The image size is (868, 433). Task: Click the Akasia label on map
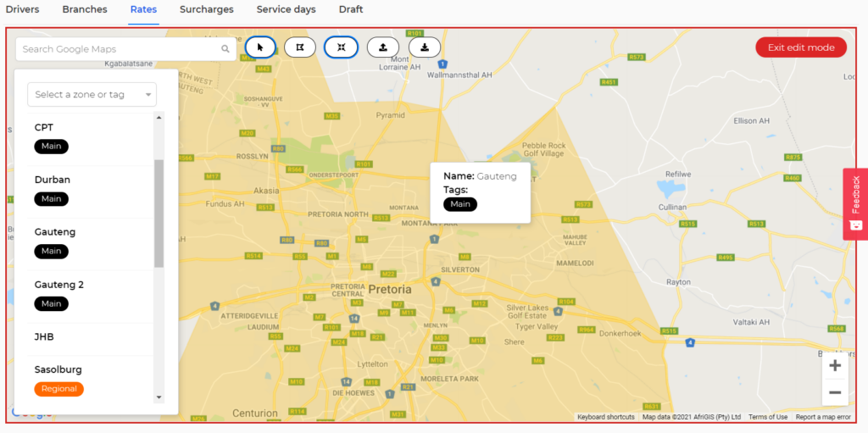[x=265, y=191]
